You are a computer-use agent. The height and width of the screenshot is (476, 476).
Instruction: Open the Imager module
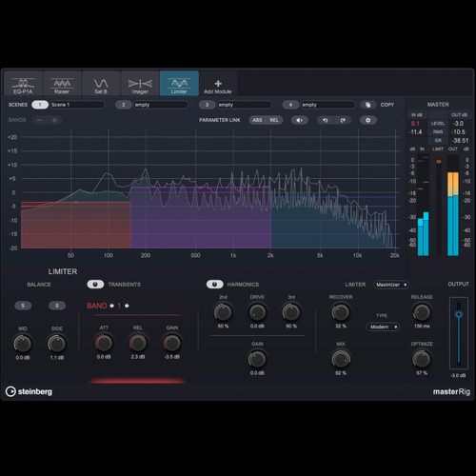click(x=140, y=84)
